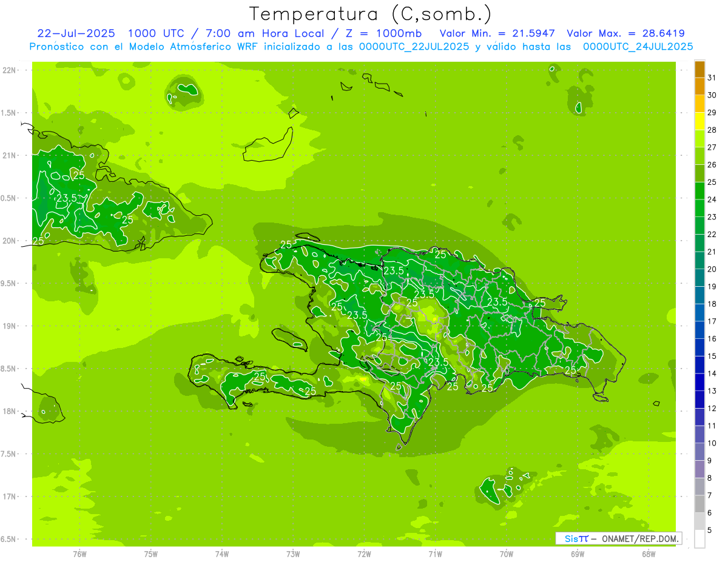Click the "25" label on the color scale
Viewport: 728px width, 562px height.
coord(712,182)
